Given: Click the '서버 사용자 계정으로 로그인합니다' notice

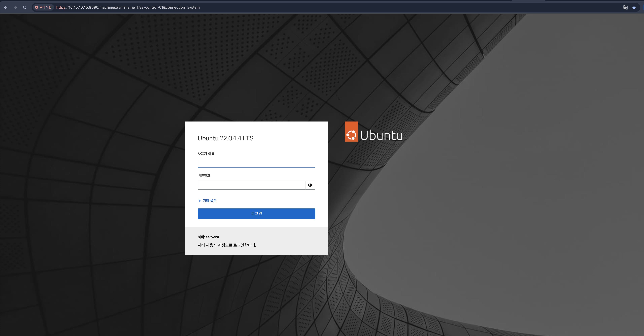Looking at the screenshot, I should [x=227, y=245].
